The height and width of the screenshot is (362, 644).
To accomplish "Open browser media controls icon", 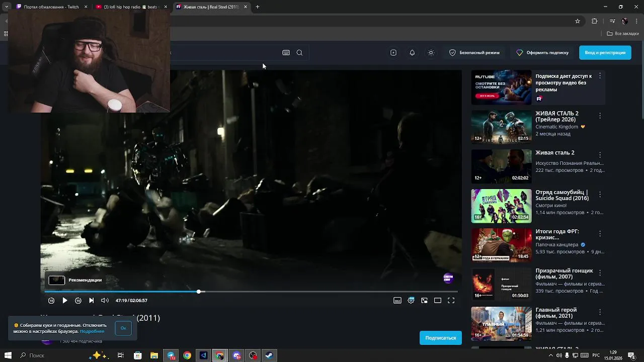I will tap(612, 21).
